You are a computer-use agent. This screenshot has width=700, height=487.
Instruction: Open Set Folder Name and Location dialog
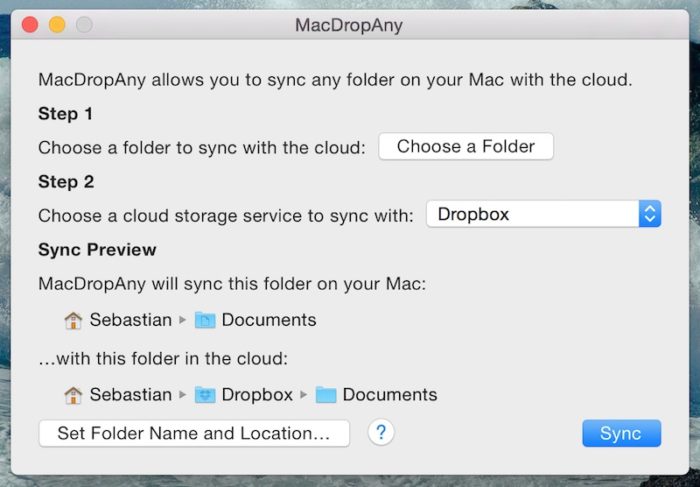click(194, 433)
